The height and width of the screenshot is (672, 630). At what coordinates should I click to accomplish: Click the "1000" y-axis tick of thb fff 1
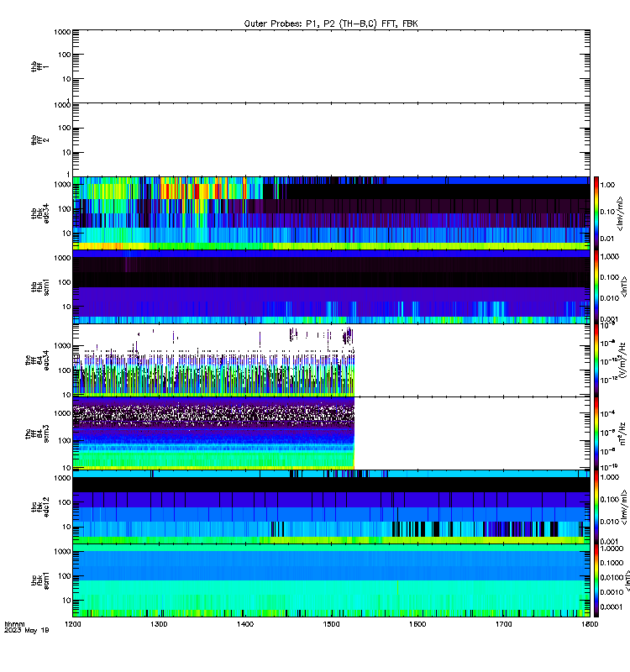(x=62, y=32)
